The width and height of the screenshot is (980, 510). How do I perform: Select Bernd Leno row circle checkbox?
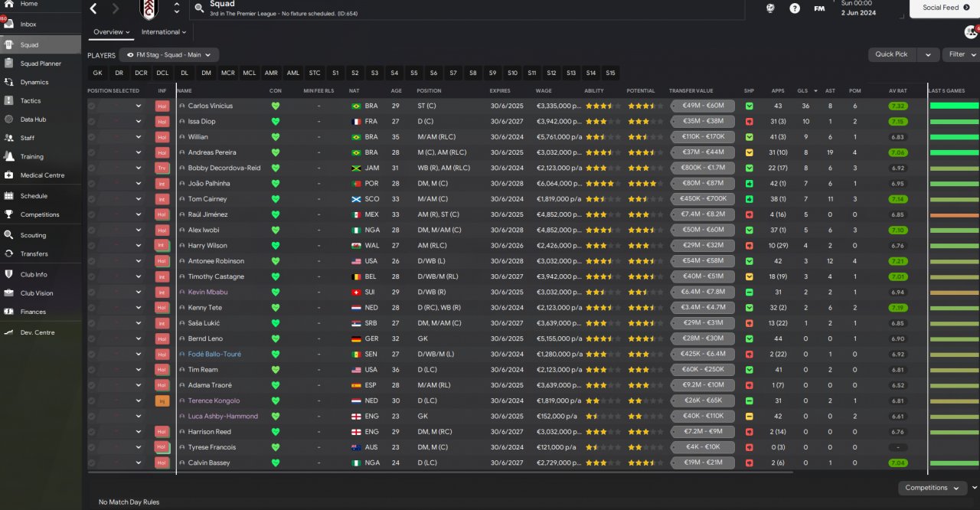tap(92, 338)
